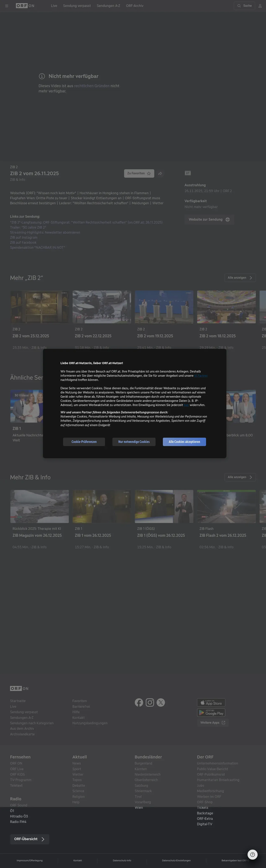Image resolution: width=266 pixels, height=868 pixels.
Task: Open Radio FM4 link
Action: coord(18,822)
